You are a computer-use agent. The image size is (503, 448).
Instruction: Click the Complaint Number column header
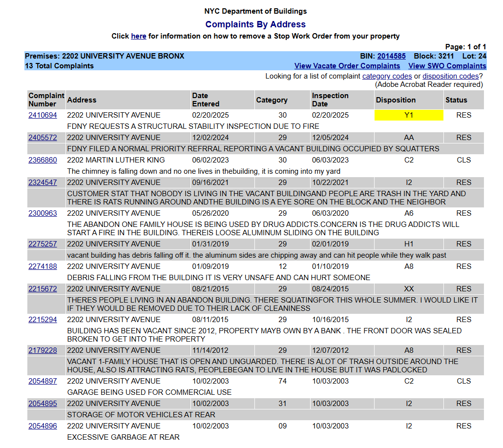(x=46, y=100)
